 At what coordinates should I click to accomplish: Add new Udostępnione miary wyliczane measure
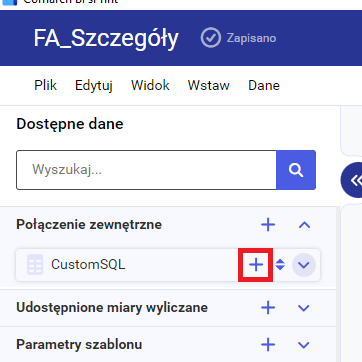pos(268,308)
